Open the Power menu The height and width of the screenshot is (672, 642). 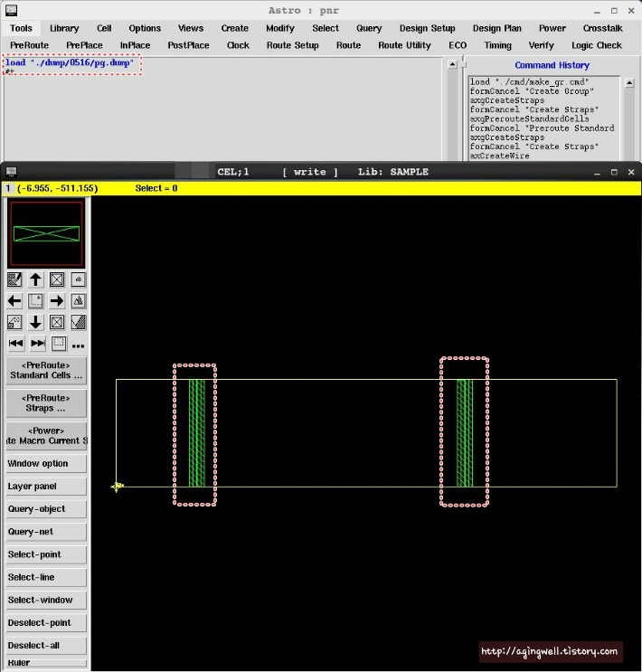pos(552,28)
